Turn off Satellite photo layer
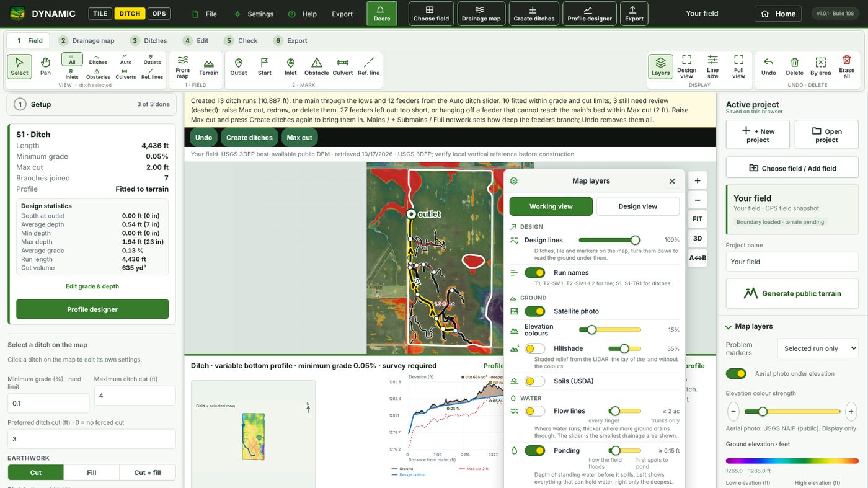The image size is (868, 488). [x=534, y=311]
